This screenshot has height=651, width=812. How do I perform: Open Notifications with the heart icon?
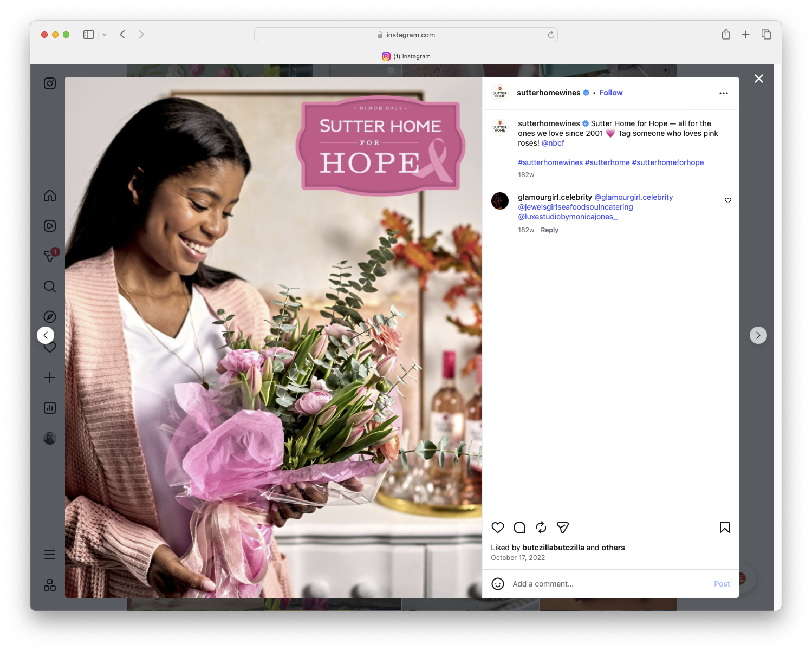click(x=49, y=347)
